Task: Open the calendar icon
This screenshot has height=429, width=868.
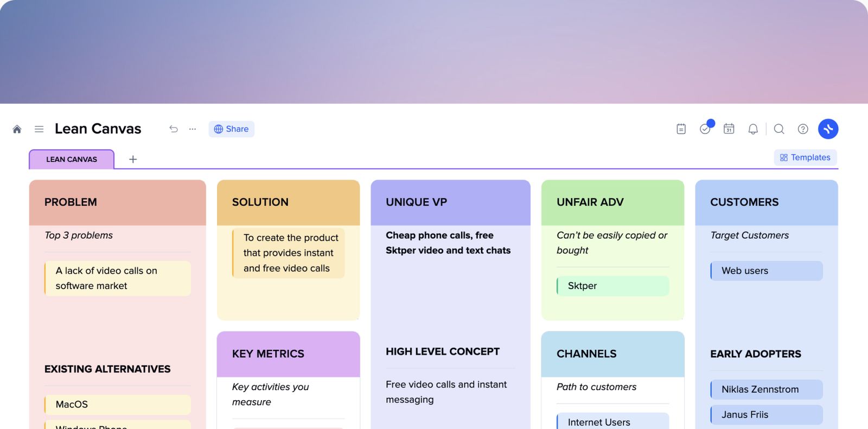Action: tap(729, 129)
